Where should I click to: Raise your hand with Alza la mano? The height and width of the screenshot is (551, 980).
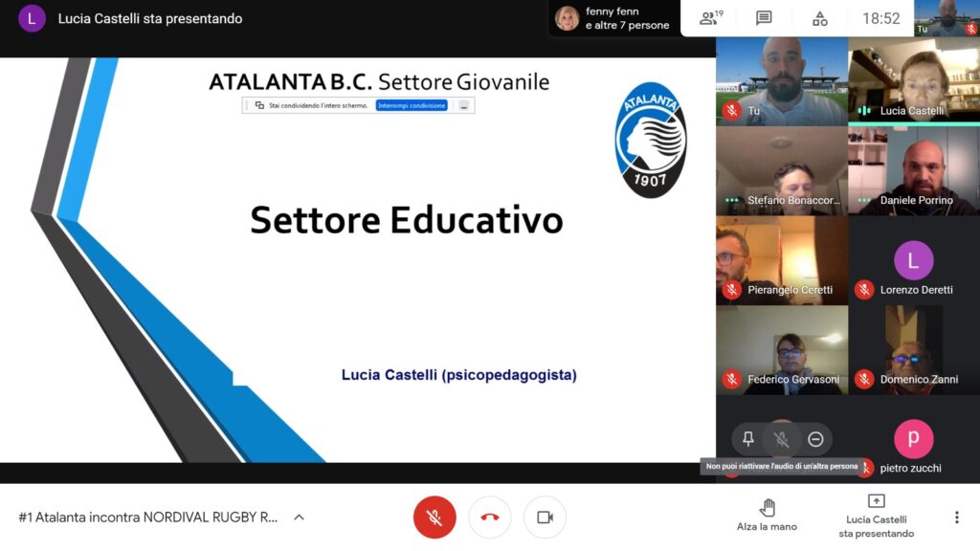click(x=767, y=516)
